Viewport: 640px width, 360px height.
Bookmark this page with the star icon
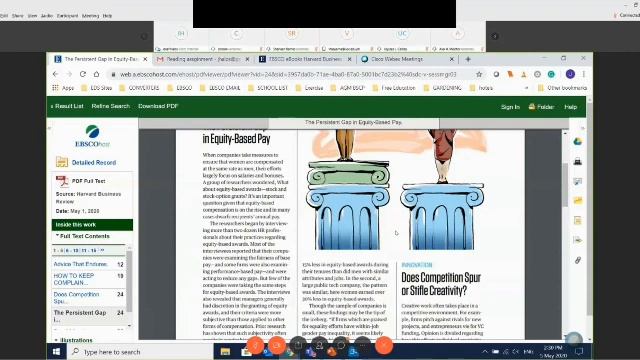click(479, 74)
